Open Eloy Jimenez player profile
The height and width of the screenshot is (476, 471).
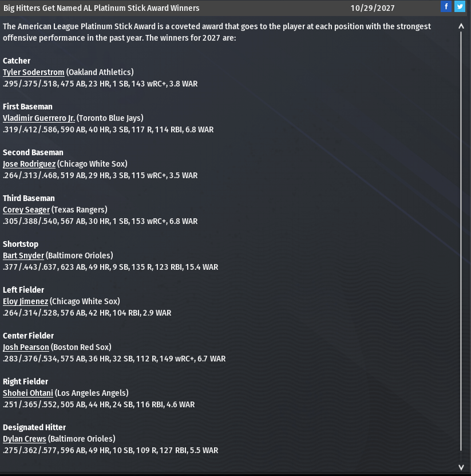26,301
